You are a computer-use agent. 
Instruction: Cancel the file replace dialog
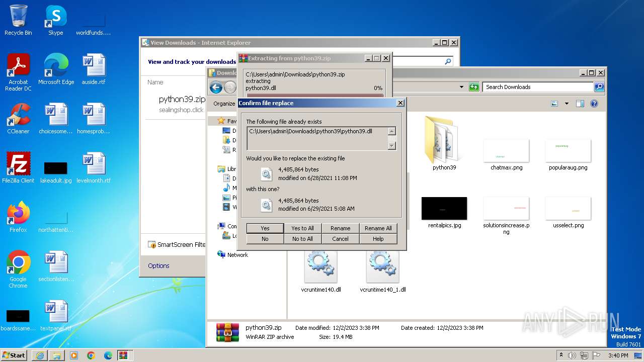341,239
